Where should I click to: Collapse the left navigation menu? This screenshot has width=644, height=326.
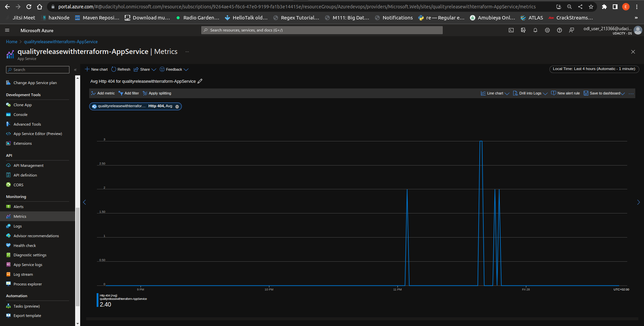(75, 70)
